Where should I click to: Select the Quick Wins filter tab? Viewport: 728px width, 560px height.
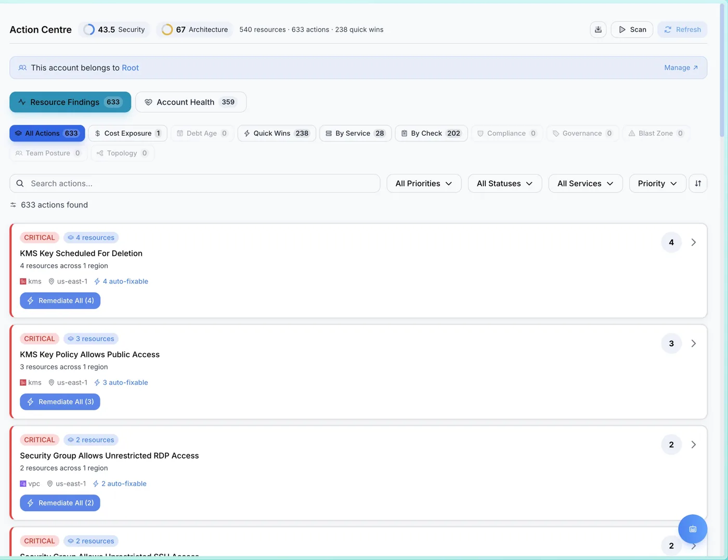[277, 133]
